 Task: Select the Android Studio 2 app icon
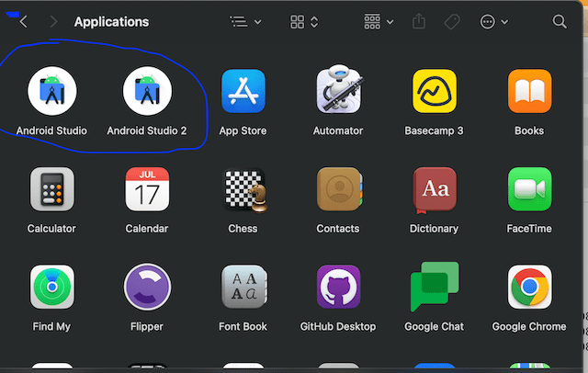pos(147,91)
